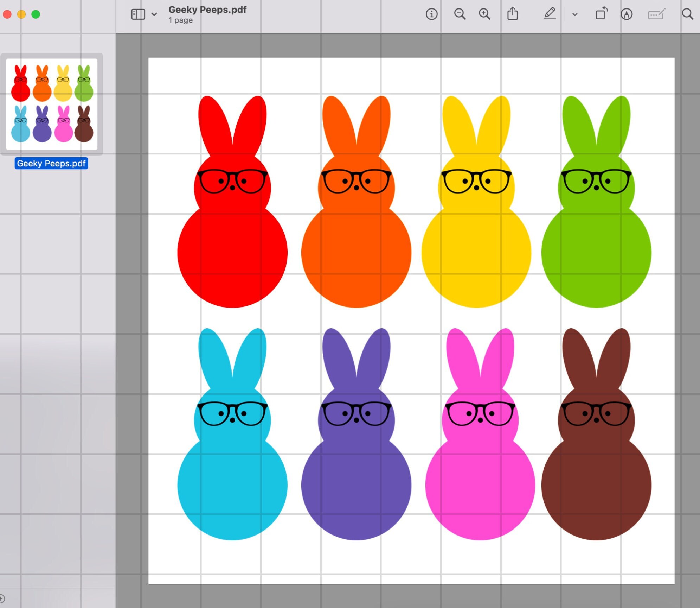Click the Geeky Peeps.pdf filename label

[x=51, y=163]
